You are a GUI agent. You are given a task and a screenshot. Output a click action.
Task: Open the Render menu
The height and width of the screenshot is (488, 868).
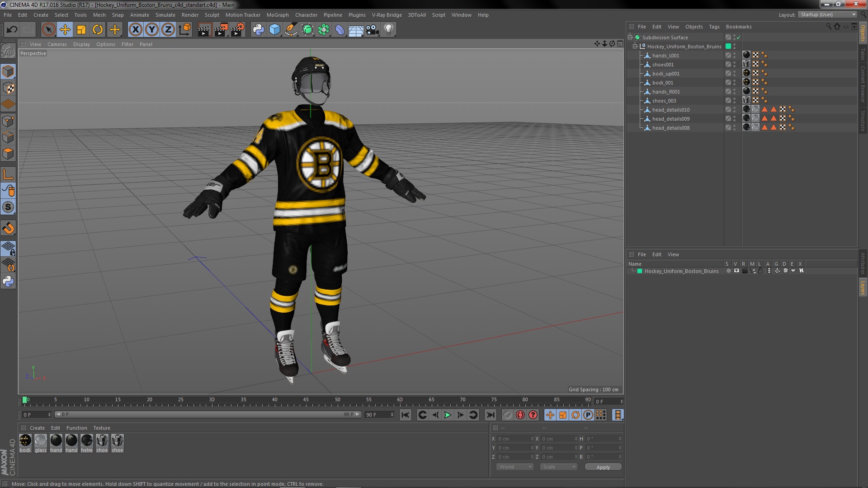point(190,15)
